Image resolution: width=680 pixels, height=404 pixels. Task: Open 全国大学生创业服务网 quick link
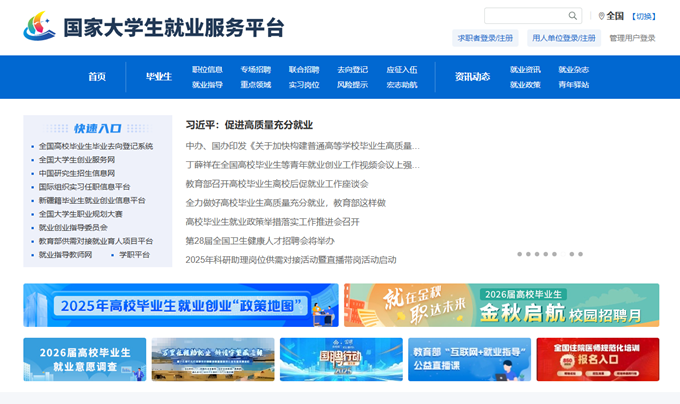coord(77,160)
